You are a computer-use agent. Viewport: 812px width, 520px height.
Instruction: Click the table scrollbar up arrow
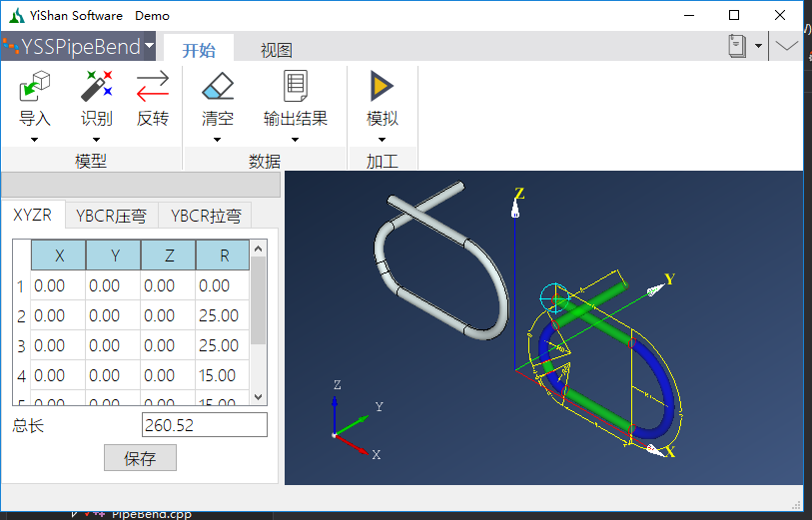coord(259,249)
